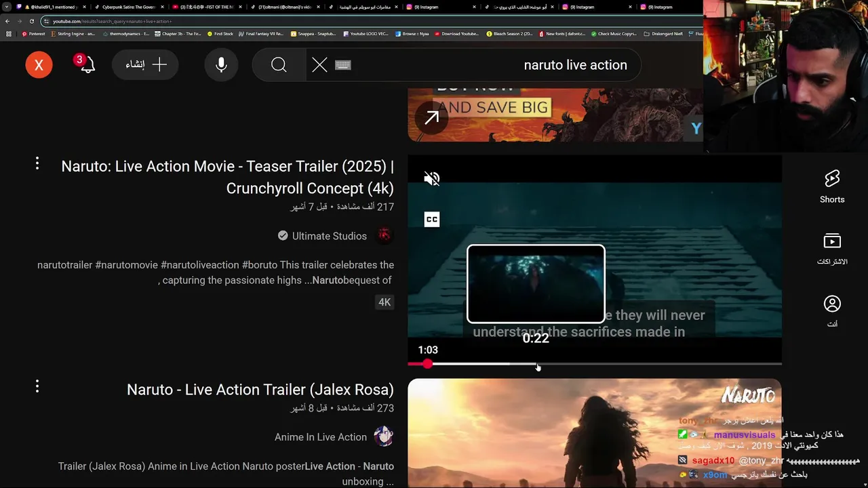Open 'Drakengard NieR' bookmarks folder
868x488 pixels.
point(663,34)
